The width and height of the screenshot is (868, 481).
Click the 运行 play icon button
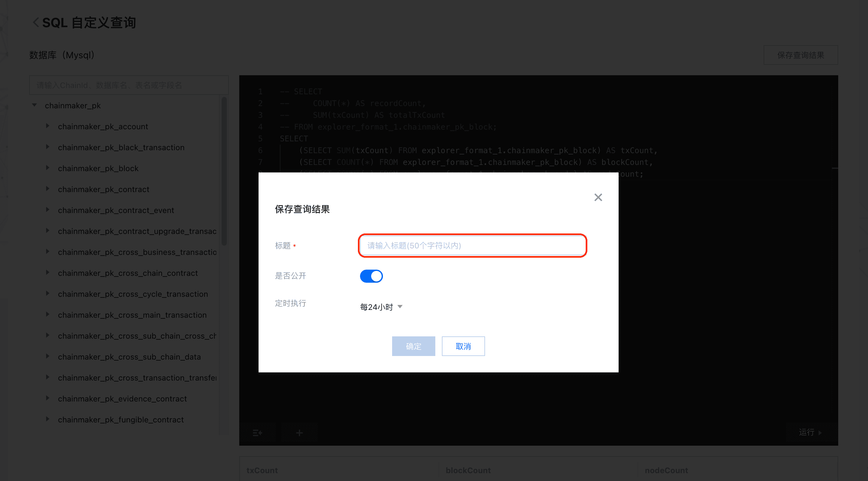coord(810,432)
